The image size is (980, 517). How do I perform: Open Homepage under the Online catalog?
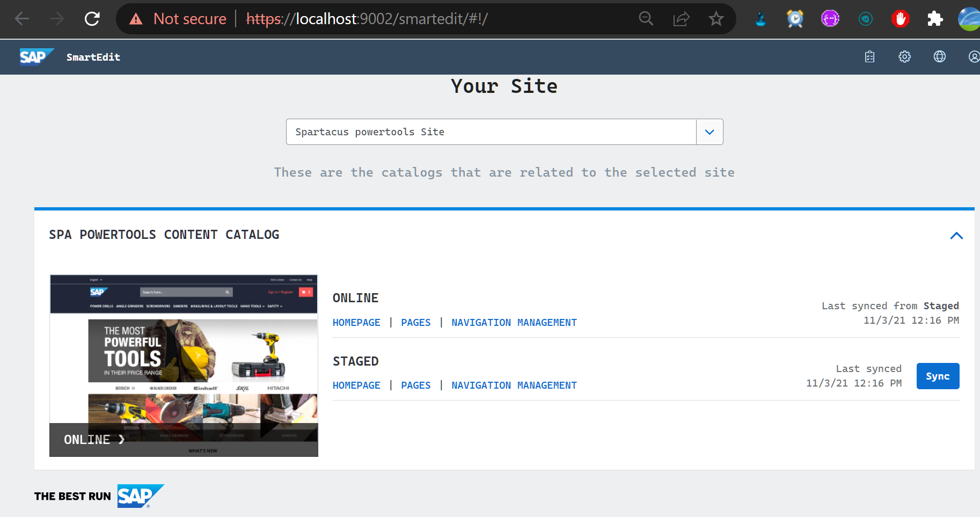pyautogui.click(x=356, y=322)
